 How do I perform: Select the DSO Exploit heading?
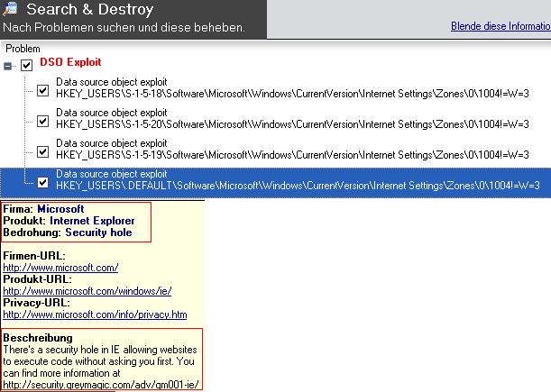70,62
